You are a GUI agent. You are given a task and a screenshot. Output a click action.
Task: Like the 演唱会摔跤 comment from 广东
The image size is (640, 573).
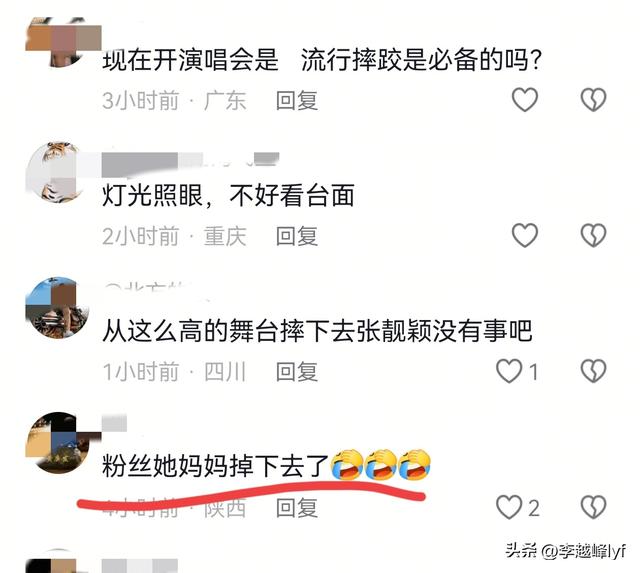[524, 100]
